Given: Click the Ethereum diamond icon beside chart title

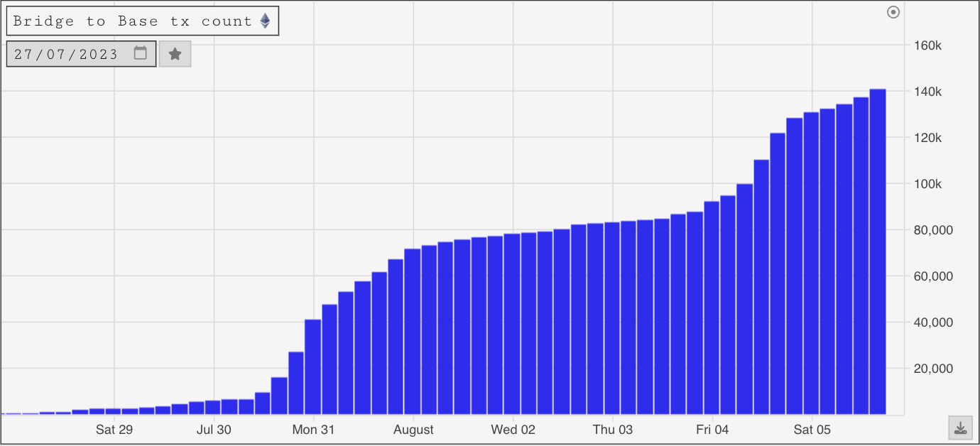Looking at the screenshot, I should click(x=265, y=21).
